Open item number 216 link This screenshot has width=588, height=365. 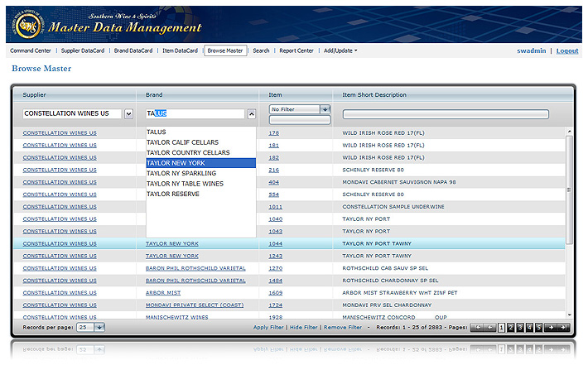274,170
